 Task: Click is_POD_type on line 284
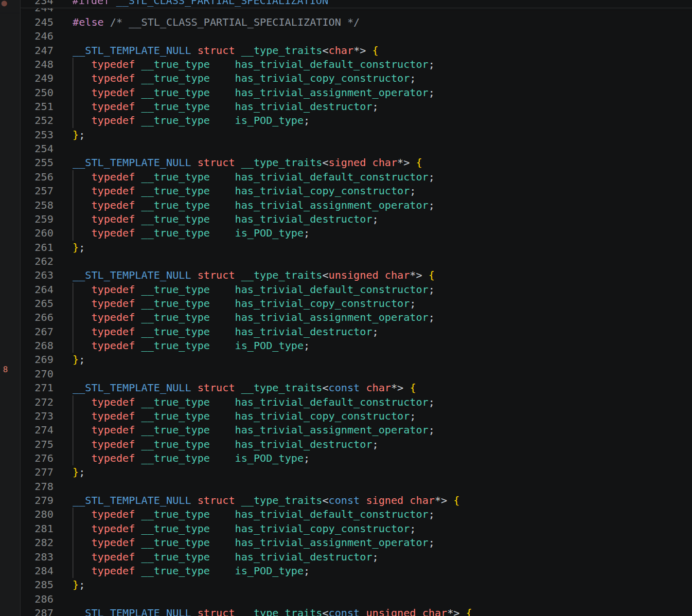click(270, 571)
